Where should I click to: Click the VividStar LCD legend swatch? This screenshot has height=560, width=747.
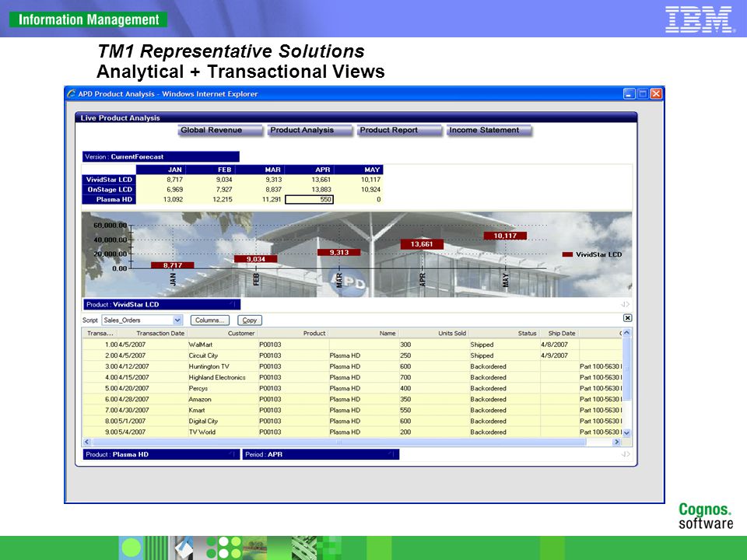tap(567, 255)
